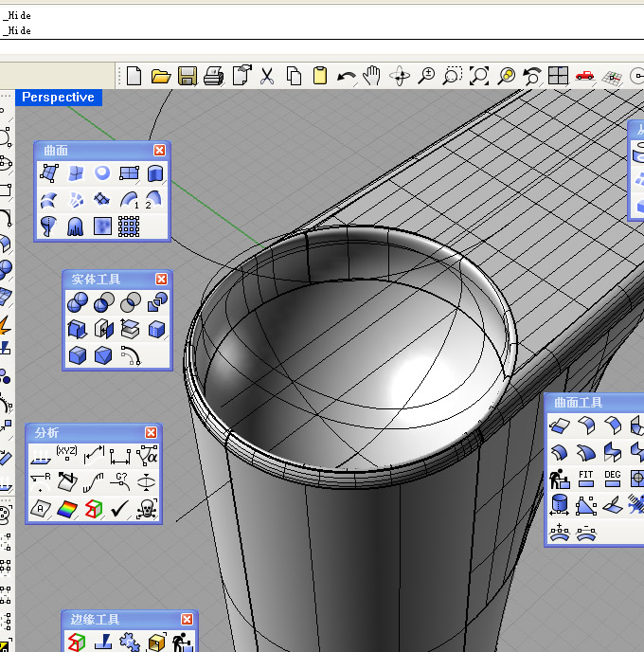Choose the Sweep 2 Rails tool
The width and height of the screenshot is (644, 652).
153,200
